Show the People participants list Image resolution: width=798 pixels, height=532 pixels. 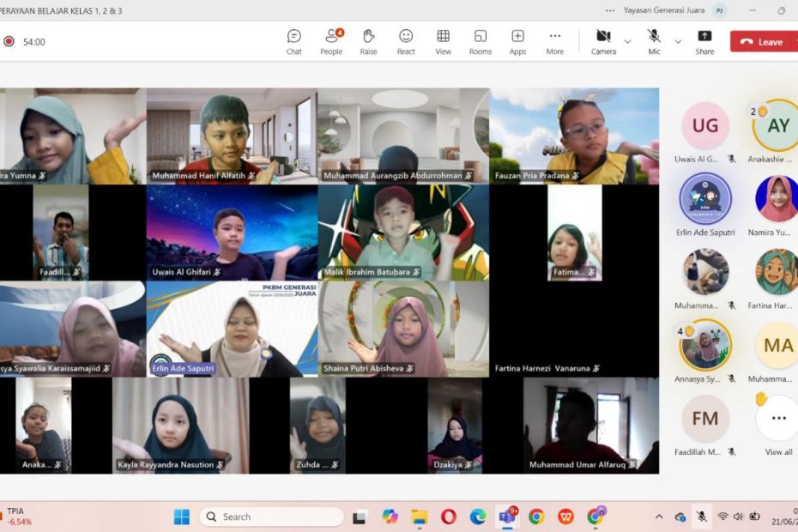[x=331, y=41]
